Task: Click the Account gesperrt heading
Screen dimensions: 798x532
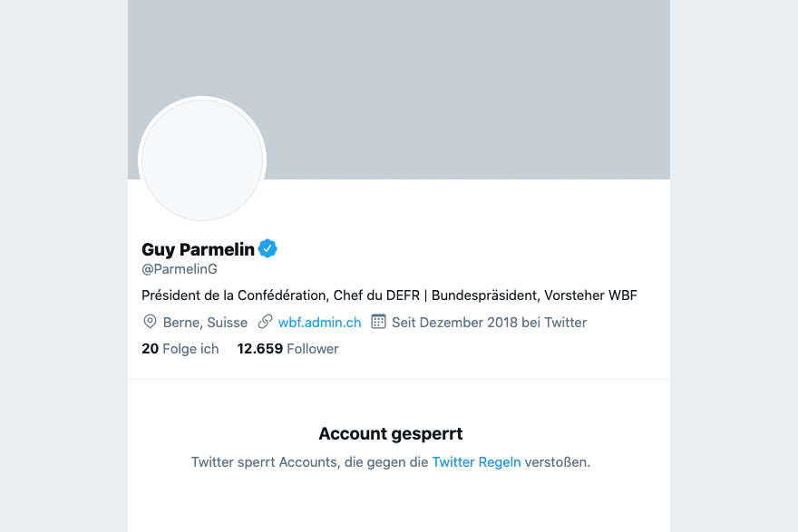Action: 391,434
